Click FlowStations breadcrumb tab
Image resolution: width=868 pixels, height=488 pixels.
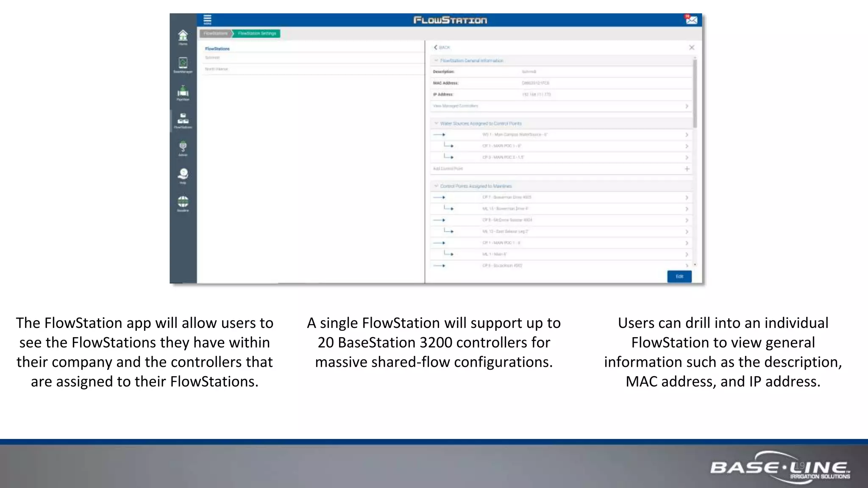215,33
